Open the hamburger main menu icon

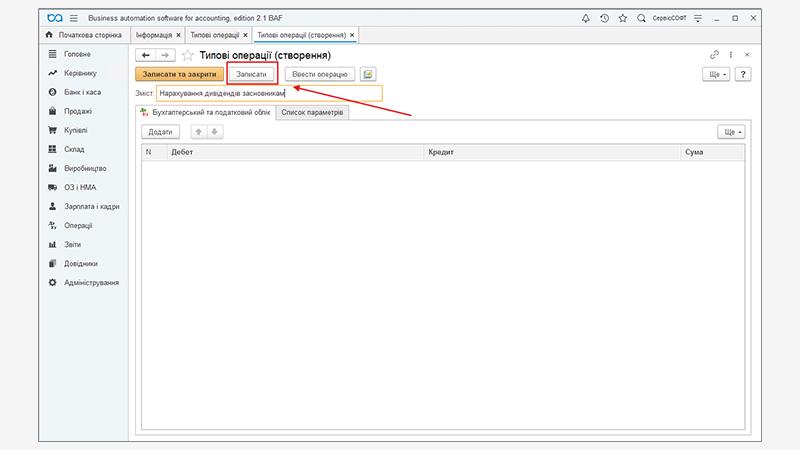(74, 18)
